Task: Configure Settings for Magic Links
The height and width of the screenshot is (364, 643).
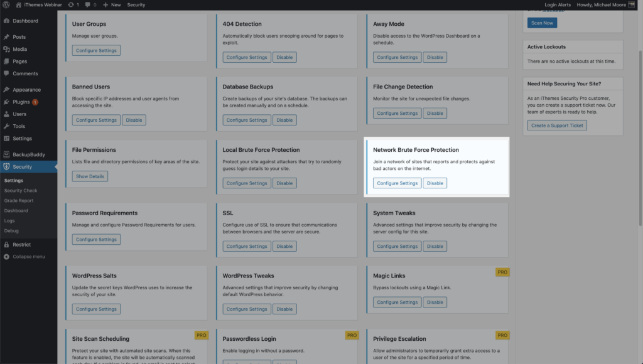Action: pos(397,302)
